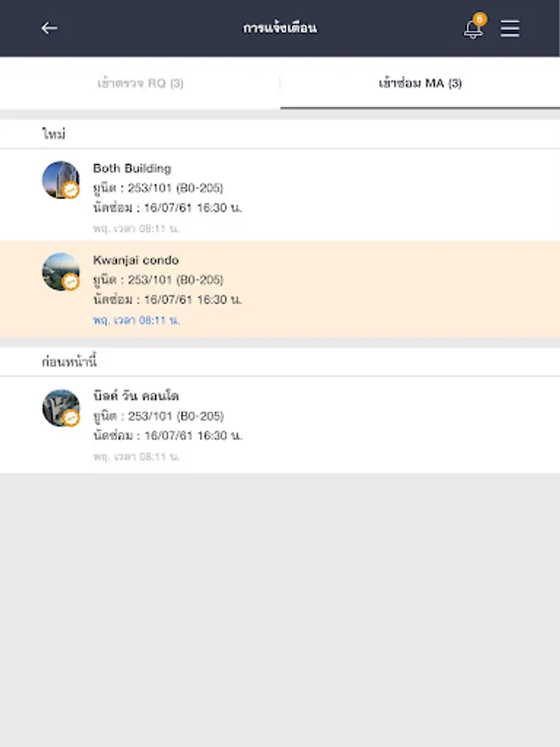Viewport: 560px width, 747px height.
Task: Tap the orange badge on นิดด์ วัน คอนโด avatar
Action: 71,418
